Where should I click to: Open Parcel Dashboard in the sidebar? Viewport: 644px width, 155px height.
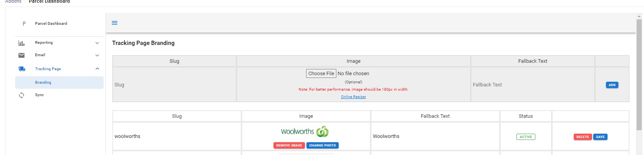(x=51, y=24)
